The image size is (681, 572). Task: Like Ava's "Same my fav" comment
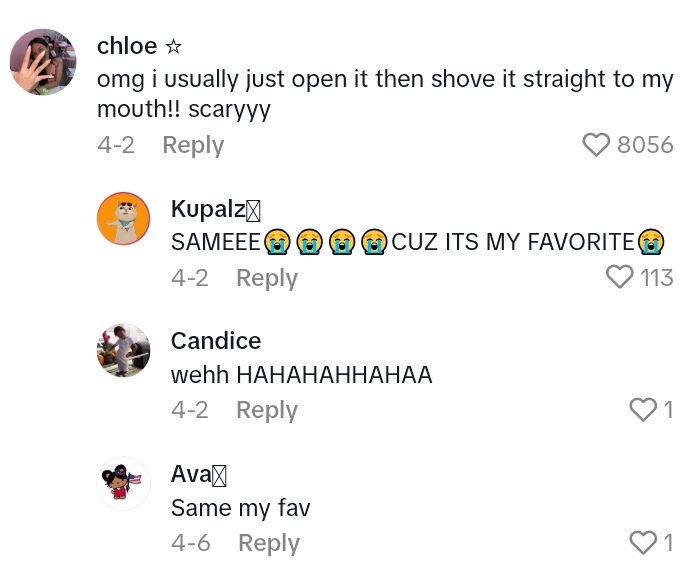(x=641, y=542)
